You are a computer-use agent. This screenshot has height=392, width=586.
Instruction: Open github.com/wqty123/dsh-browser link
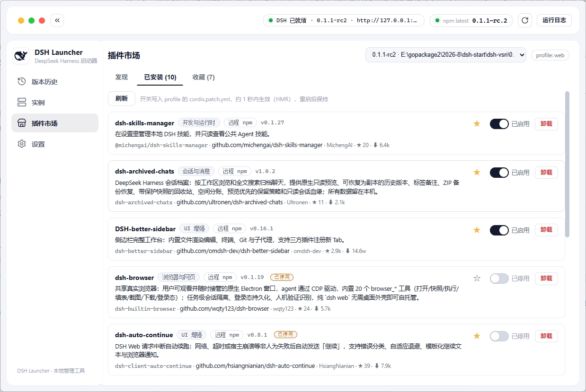[224, 309]
